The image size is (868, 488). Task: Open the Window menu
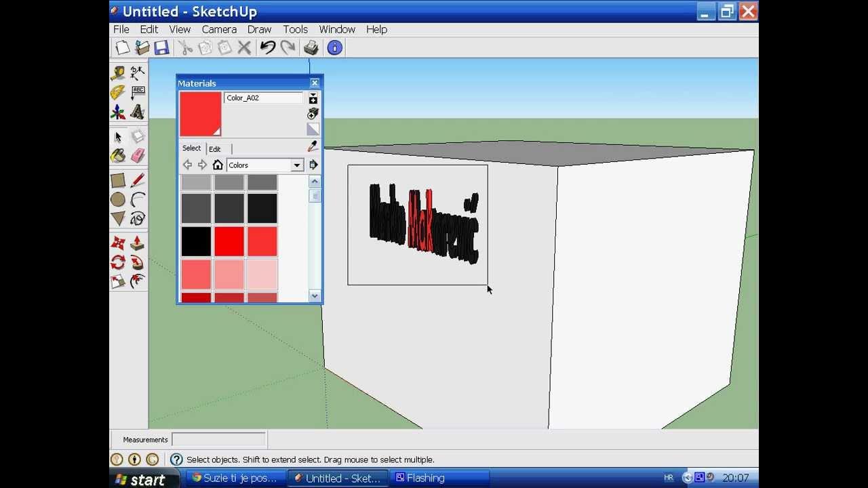337,29
